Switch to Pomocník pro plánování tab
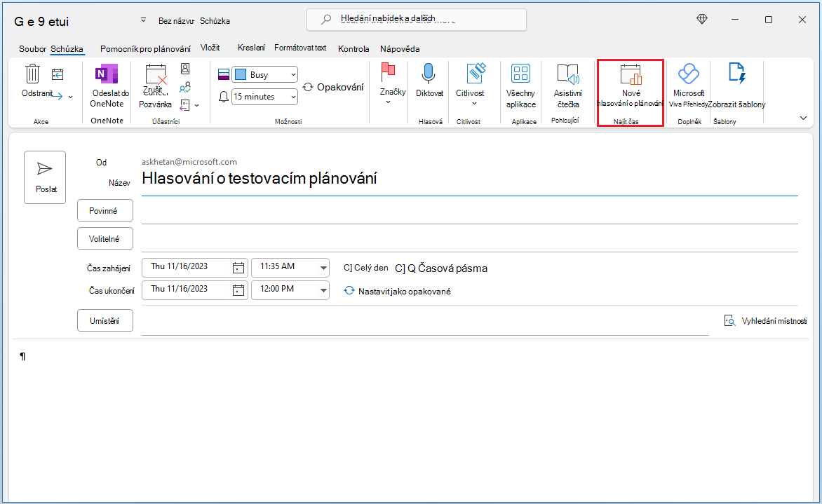The height and width of the screenshot is (504, 822). point(145,49)
